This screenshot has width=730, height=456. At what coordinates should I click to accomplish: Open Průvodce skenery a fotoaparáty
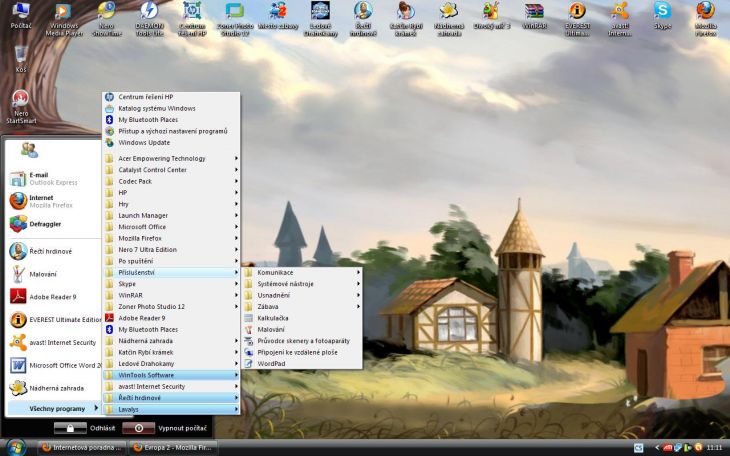point(302,341)
